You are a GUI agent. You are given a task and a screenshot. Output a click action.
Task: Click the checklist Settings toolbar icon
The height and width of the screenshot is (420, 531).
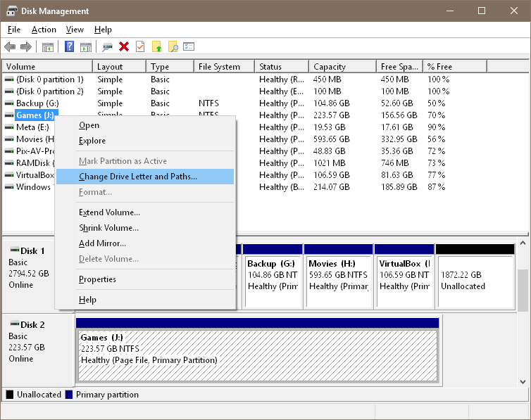pos(189,46)
